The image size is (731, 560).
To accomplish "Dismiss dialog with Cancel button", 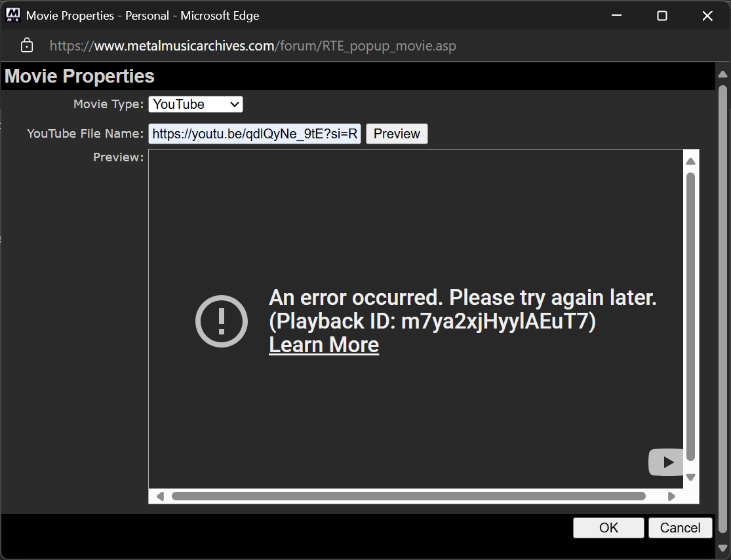I will [680, 528].
